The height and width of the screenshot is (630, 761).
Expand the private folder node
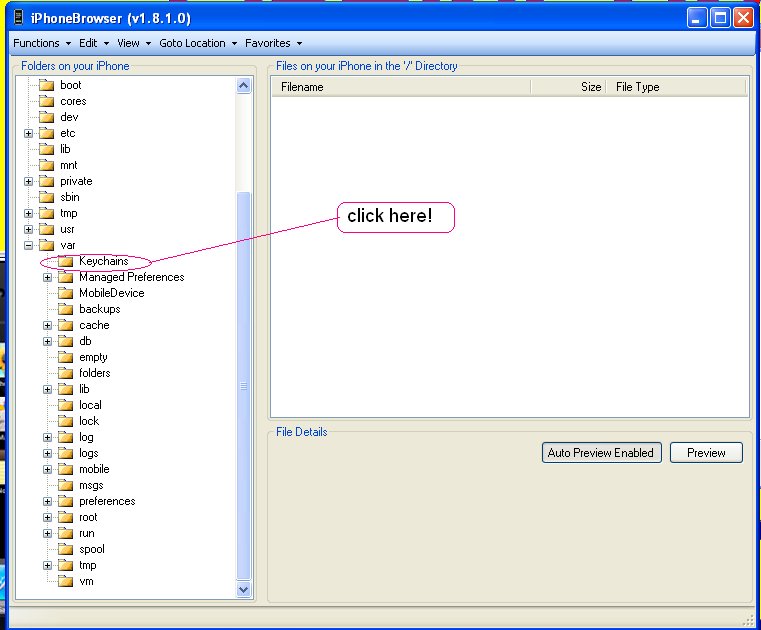pyautogui.click(x=29, y=182)
